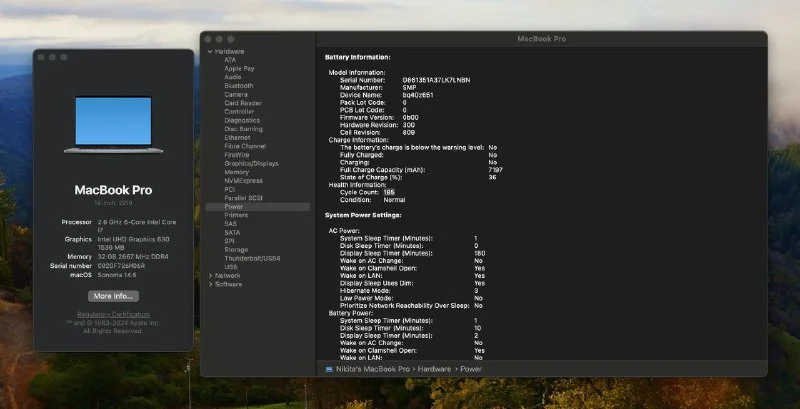Close the About This Mac window
This screenshot has width=800, height=409.
[x=42, y=57]
